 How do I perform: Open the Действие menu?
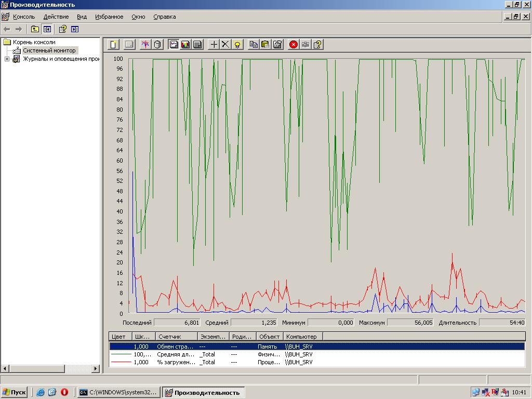tap(56, 17)
